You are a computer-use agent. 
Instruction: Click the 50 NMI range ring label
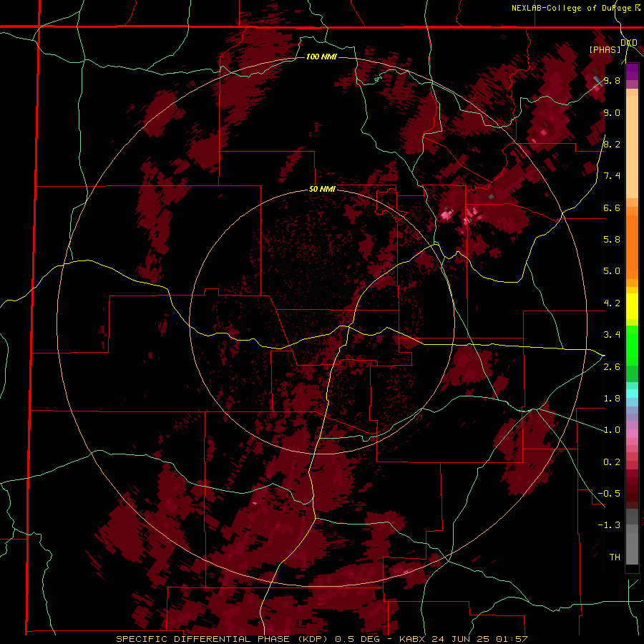click(x=322, y=189)
